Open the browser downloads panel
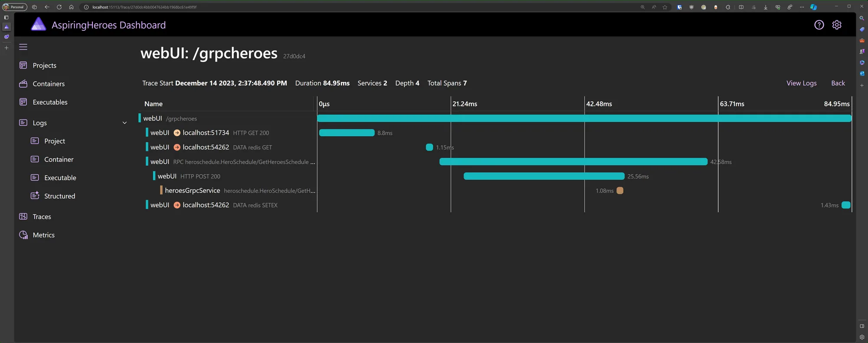 [766, 7]
